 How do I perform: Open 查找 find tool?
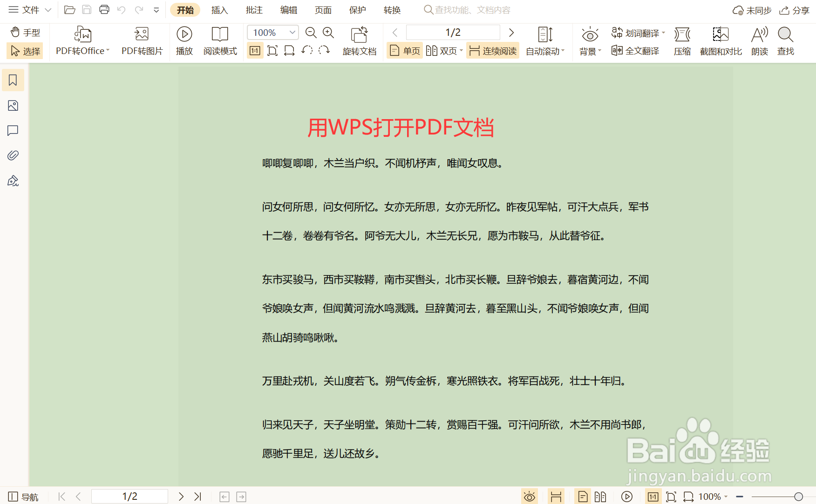[785, 41]
